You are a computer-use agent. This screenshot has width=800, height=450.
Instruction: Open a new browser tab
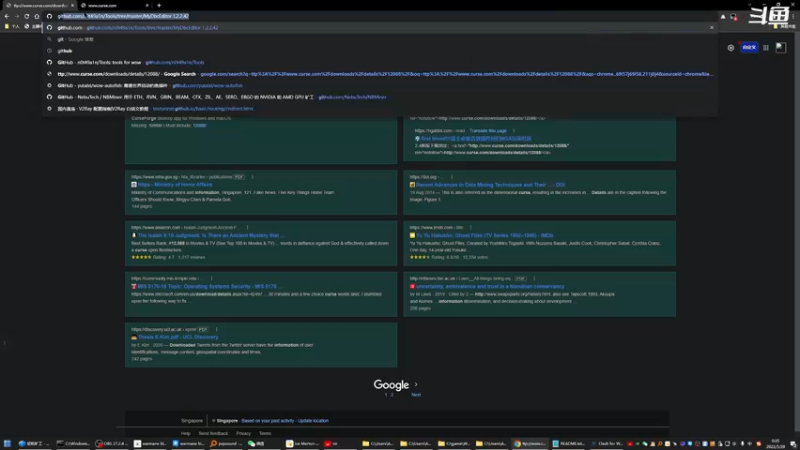pyautogui.click(x=159, y=5)
